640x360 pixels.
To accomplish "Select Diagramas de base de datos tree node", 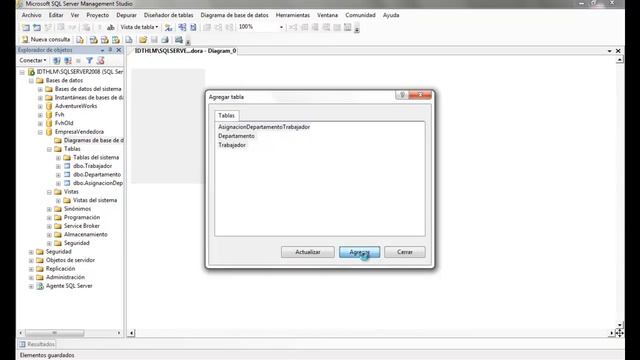I will [94, 140].
